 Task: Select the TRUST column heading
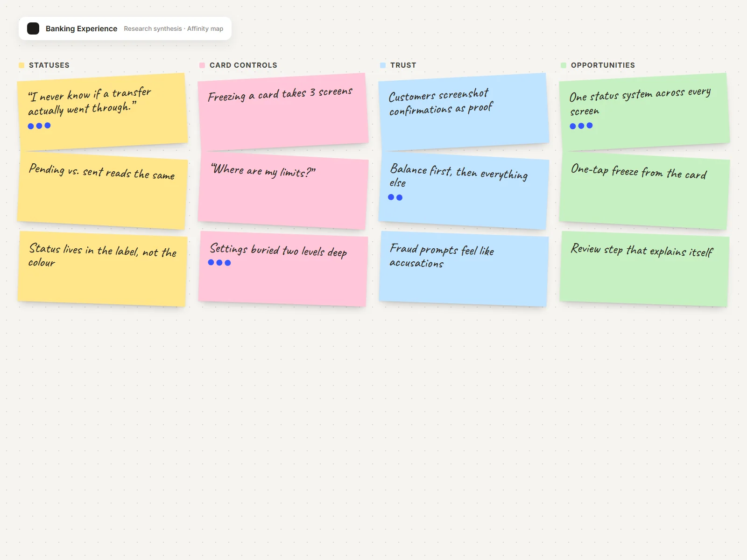(403, 65)
